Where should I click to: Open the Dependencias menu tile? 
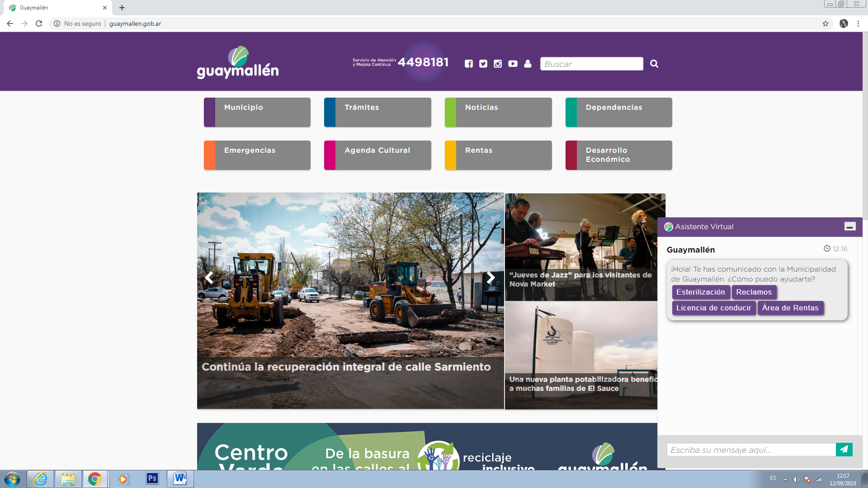tap(619, 112)
